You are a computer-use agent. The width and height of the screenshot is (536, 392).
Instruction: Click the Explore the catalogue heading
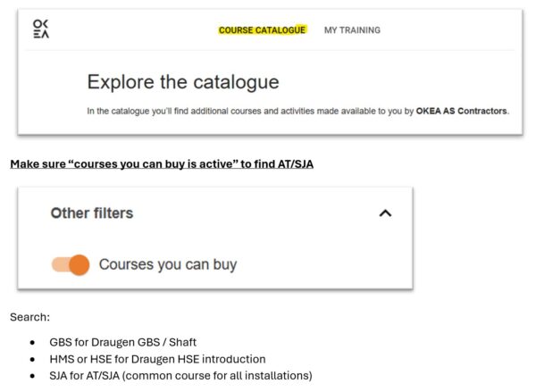point(182,82)
